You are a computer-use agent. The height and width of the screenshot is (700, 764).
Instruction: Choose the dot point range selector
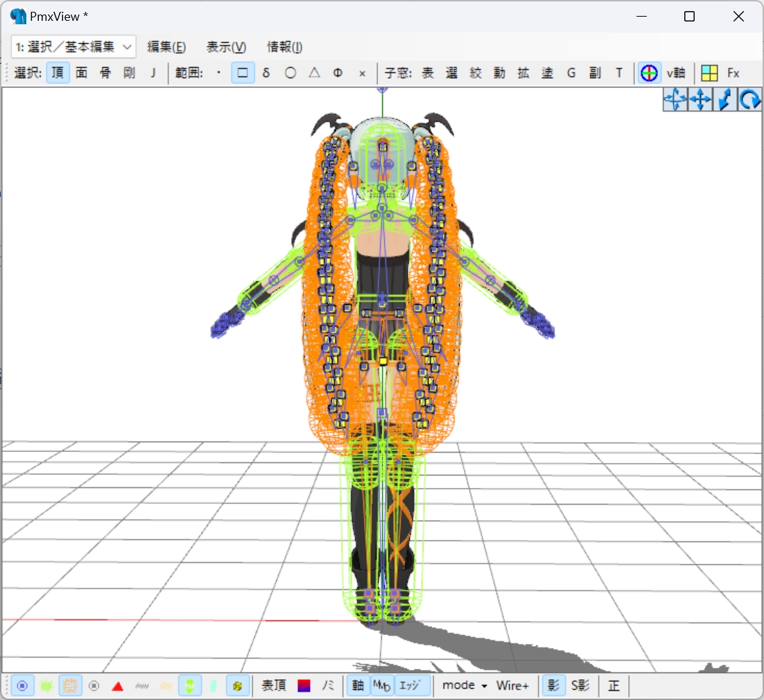219,73
